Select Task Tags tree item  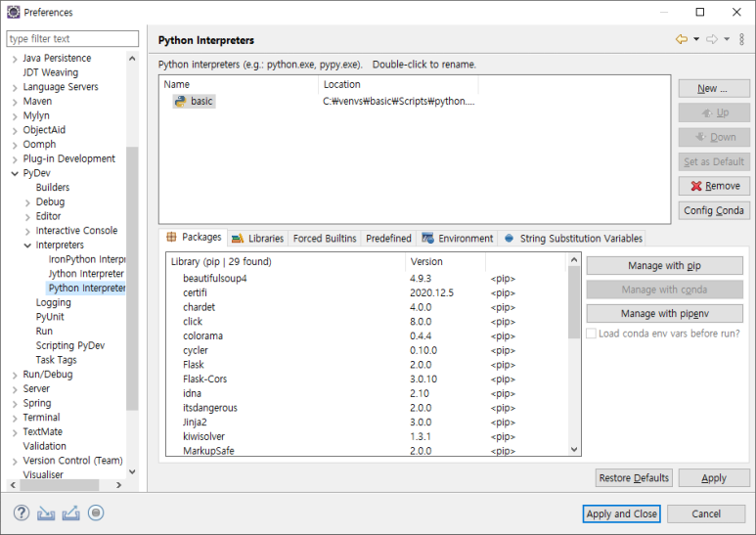(x=56, y=360)
